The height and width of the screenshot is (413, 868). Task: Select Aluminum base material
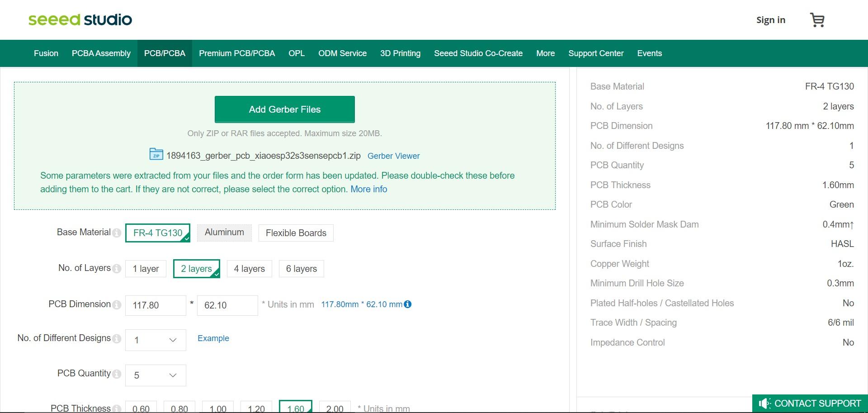[224, 233]
